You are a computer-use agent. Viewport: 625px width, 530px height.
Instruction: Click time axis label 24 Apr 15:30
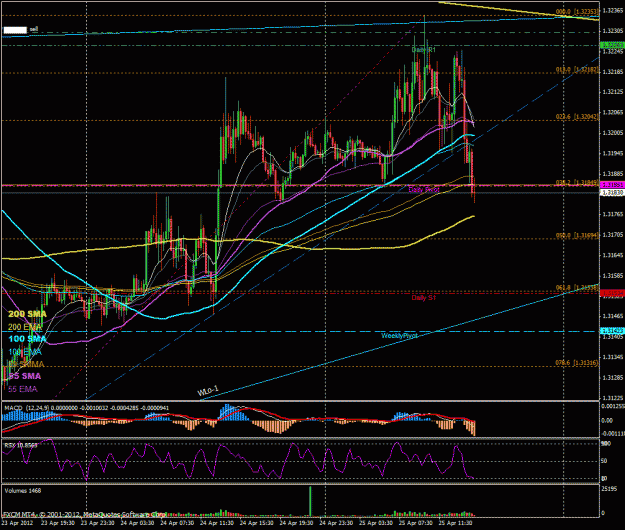[x=257, y=523]
